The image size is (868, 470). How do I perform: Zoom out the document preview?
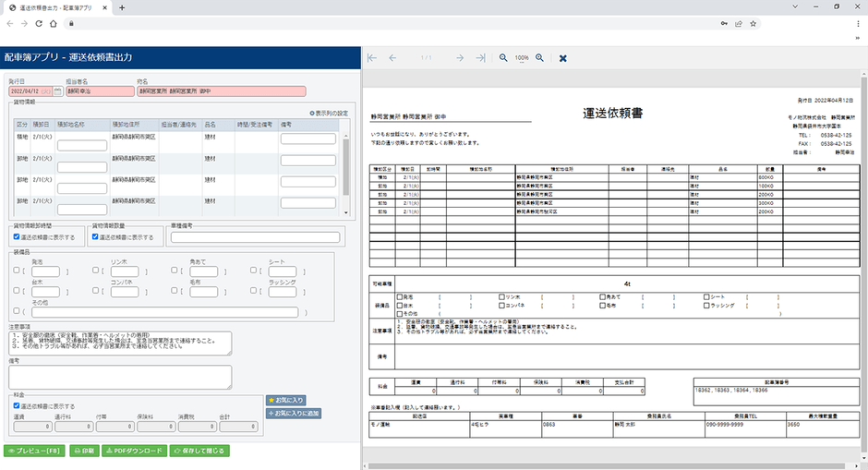[x=503, y=57]
